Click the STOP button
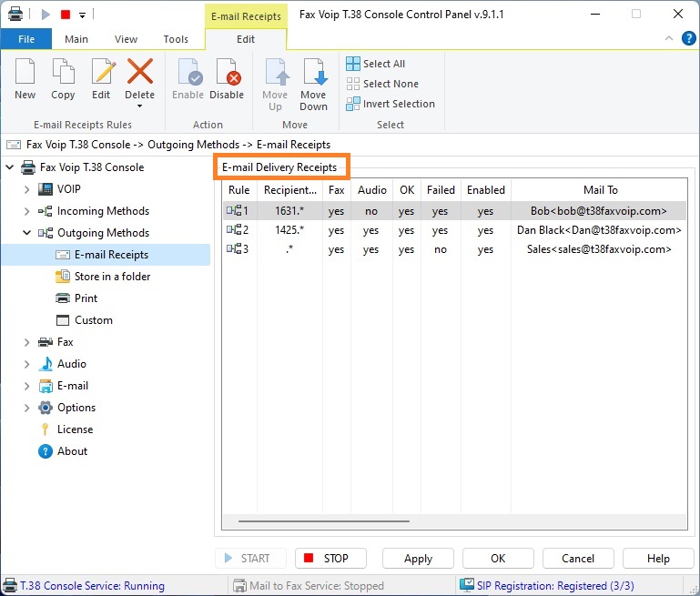Viewport: 700px width, 596px height. [x=330, y=559]
